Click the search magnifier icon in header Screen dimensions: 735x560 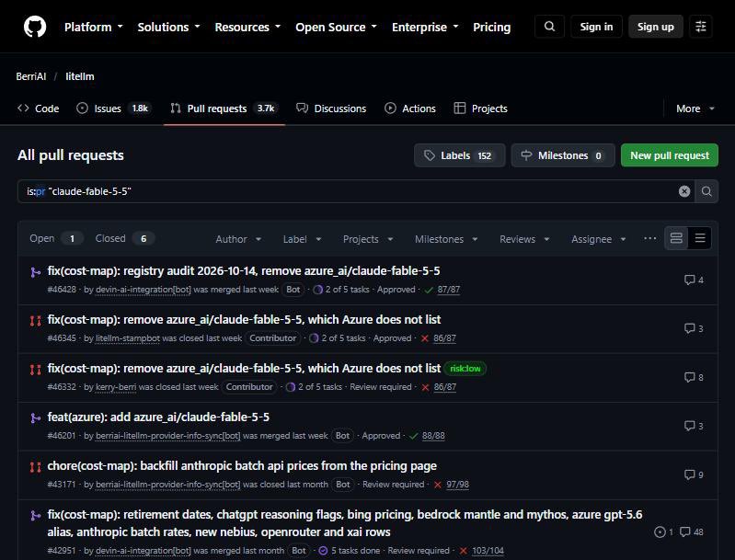[x=549, y=27]
